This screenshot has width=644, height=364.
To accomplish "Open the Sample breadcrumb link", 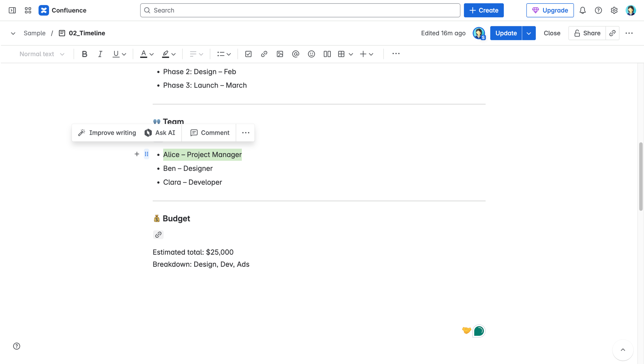I will (x=34, y=33).
